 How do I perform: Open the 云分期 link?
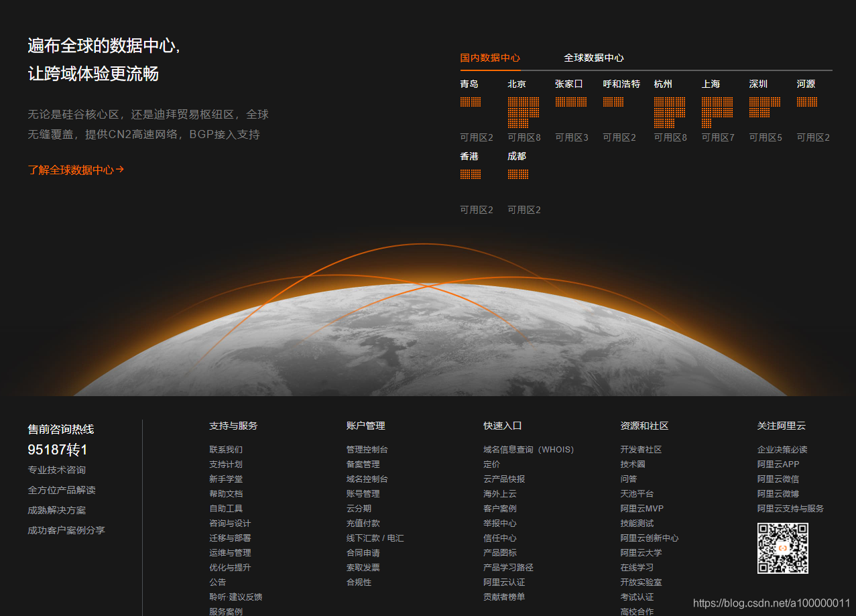coord(359,509)
